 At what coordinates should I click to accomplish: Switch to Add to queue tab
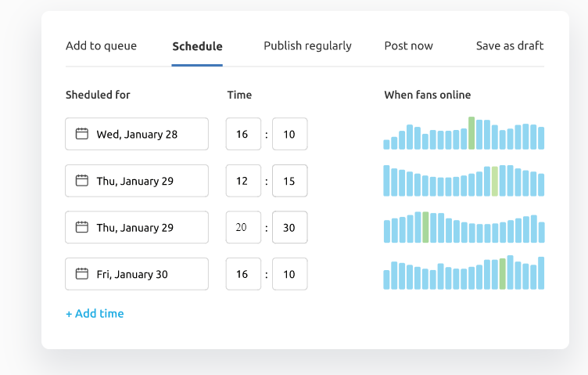click(x=101, y=46)
